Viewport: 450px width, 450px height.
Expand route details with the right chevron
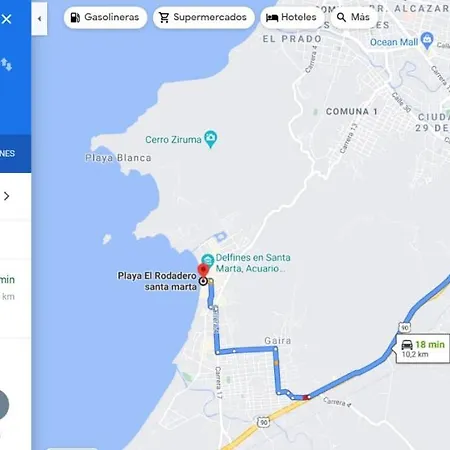click(x=6, y=196)
